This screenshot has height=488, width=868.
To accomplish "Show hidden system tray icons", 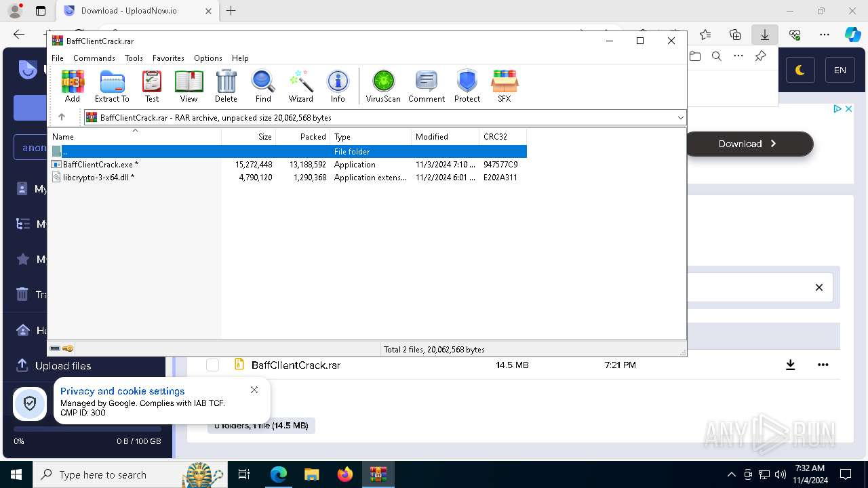I will point(731,474).
